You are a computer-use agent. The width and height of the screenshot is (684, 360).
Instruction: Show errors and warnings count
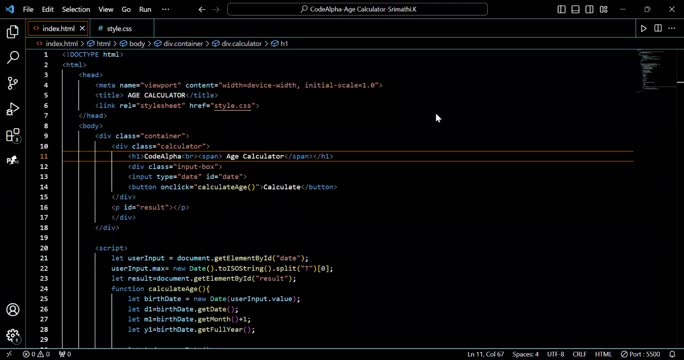[x=36, y=354]
